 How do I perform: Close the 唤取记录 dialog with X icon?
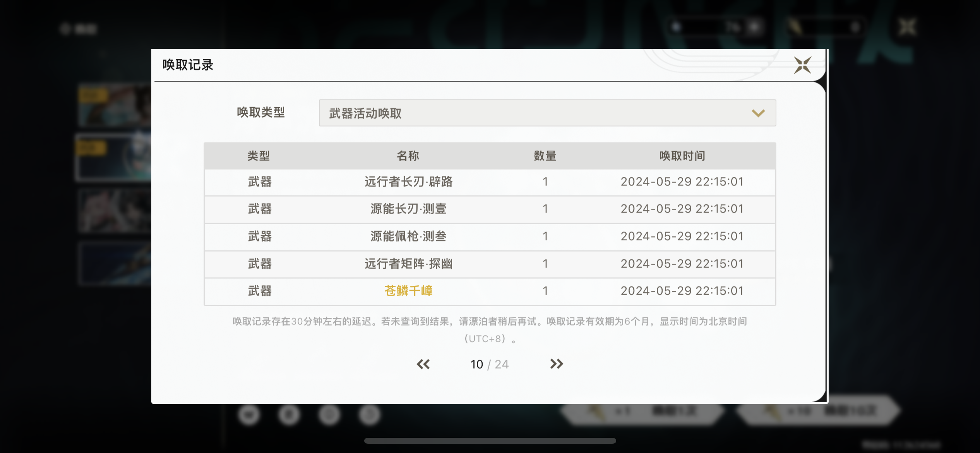point(802,65)
